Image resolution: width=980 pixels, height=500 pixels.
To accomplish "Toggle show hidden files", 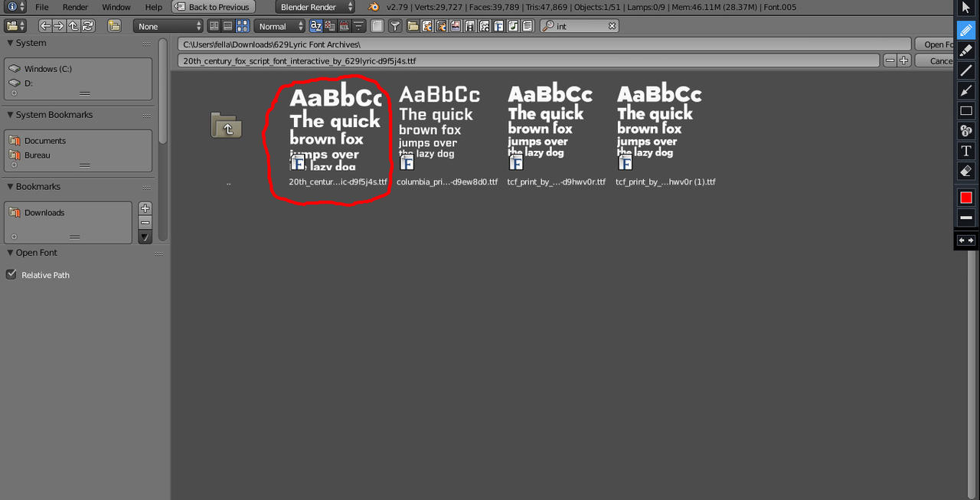I will click(x=377, y=26).
